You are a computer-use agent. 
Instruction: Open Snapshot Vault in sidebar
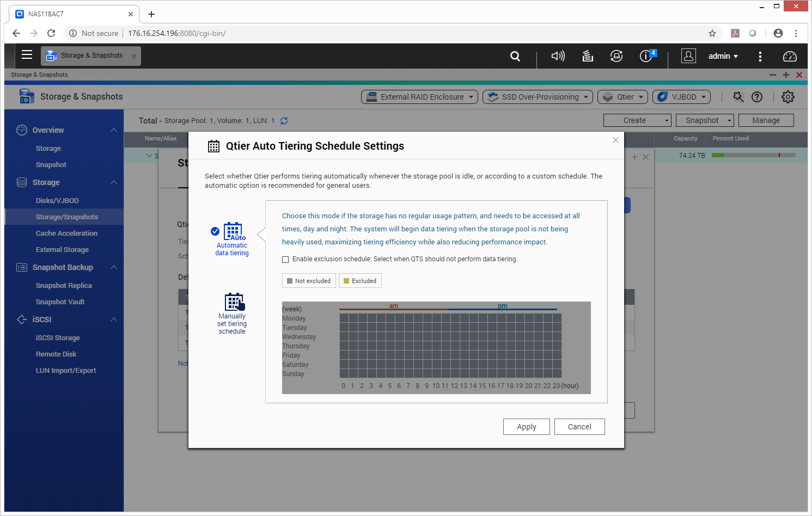(60, 302)
